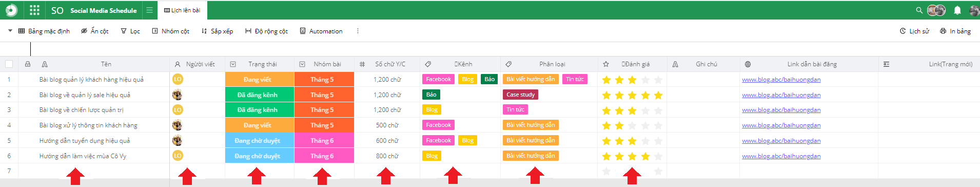Click the lock column header icon
Image resolution: width=980 pixels, height=187 pixels.
[x=28, y=64]
